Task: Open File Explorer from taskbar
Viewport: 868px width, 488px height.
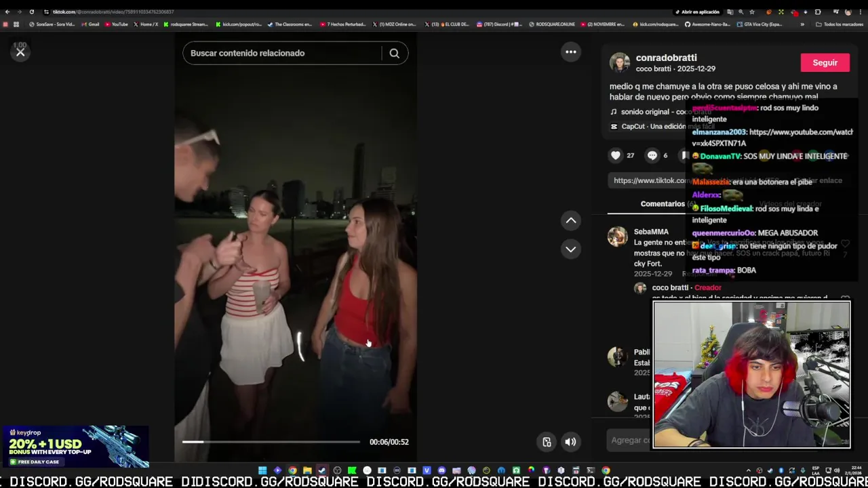Action: (x=308, y=470)
